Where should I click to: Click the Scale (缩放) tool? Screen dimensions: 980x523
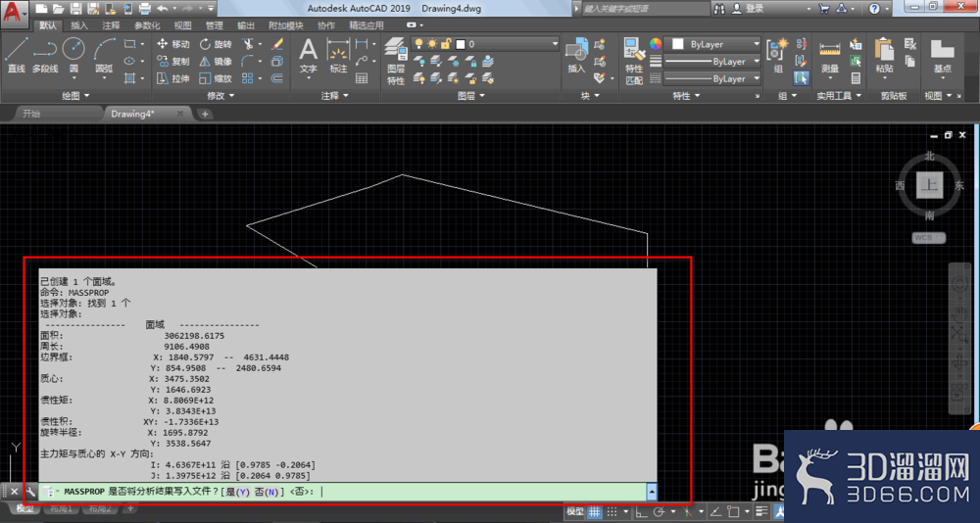coord(216,78)
